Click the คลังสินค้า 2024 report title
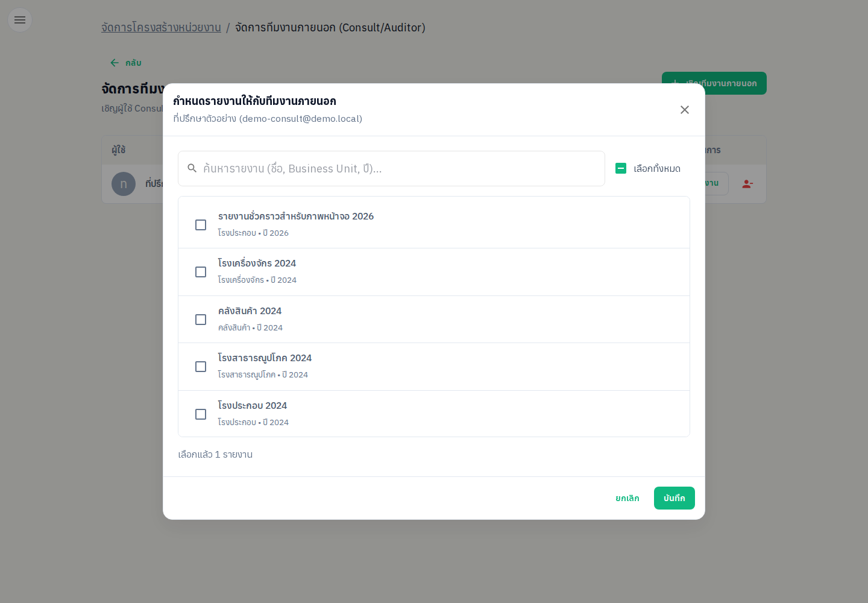 (x=250, y=311)
